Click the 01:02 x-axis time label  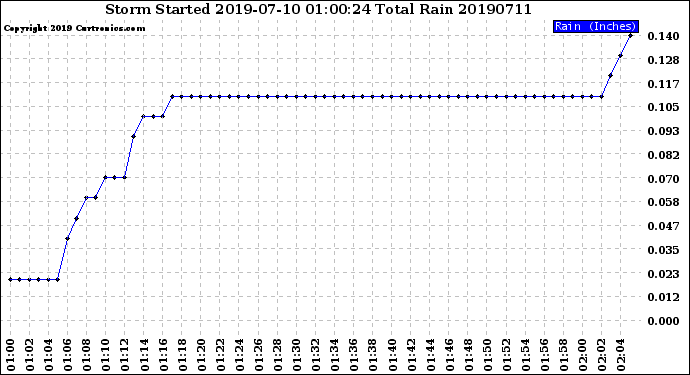(x=29, y=355)
